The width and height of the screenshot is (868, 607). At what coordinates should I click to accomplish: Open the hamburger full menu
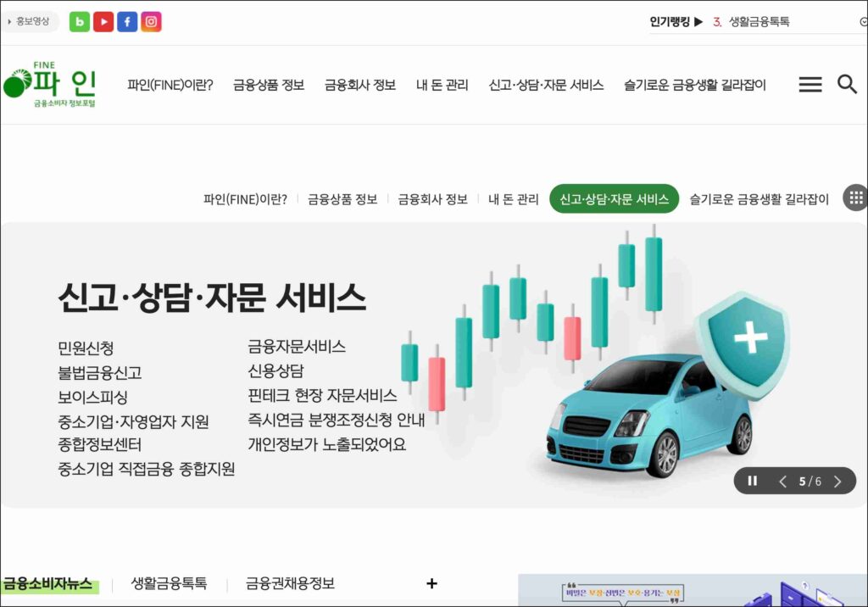click(x=810, y=85)
